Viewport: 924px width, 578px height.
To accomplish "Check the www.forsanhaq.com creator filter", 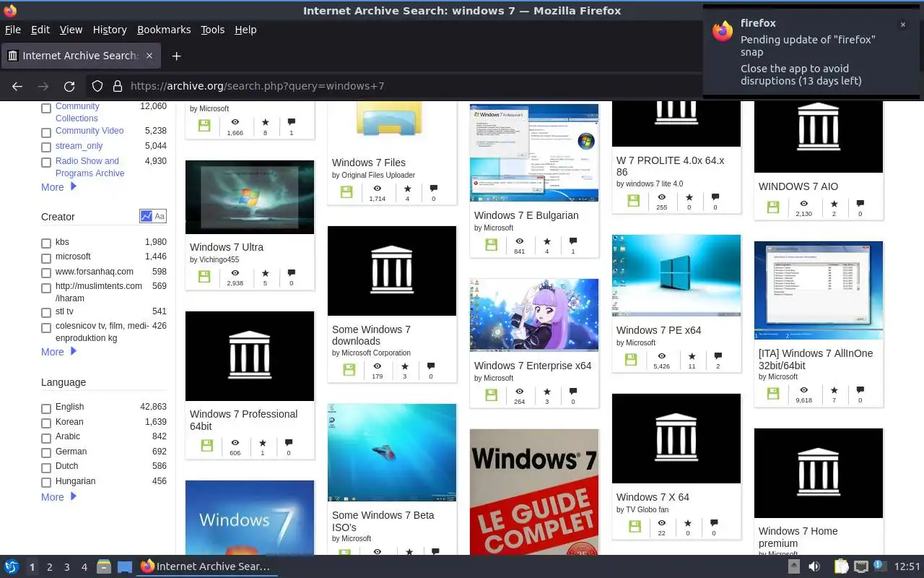I will coord(46,273).
